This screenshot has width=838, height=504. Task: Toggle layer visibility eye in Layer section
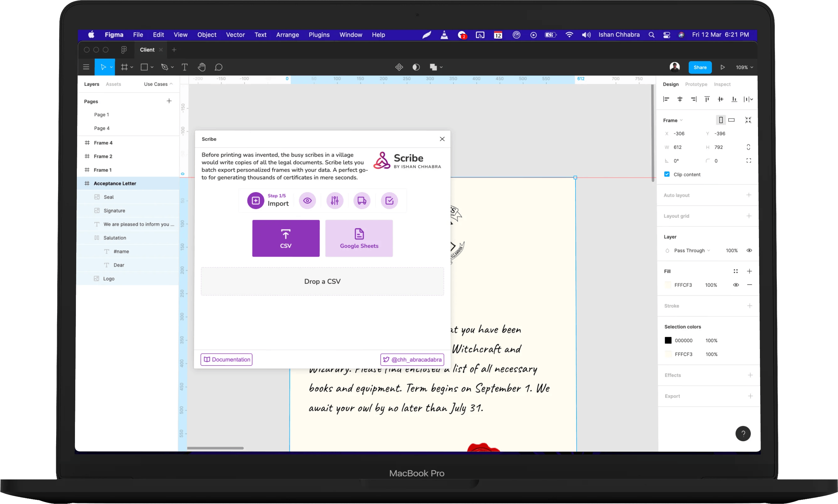pos(749,251)
